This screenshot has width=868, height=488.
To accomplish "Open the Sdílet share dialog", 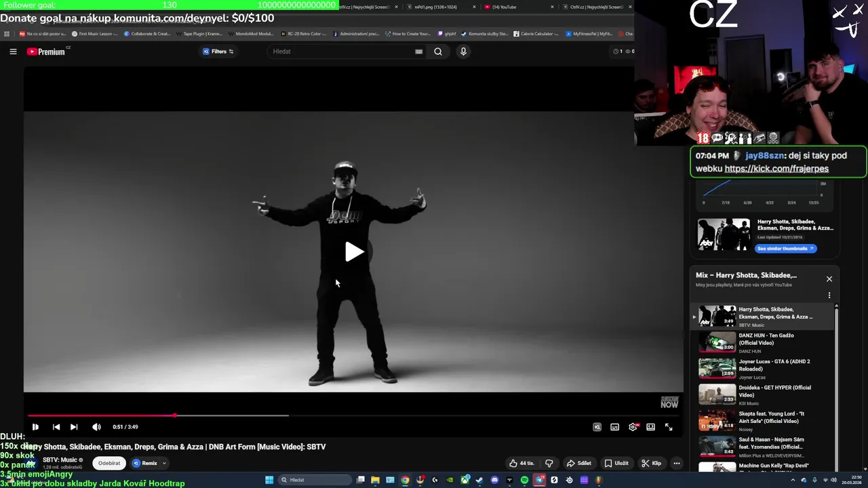I will pyautogui.click(x=579, y=464).
